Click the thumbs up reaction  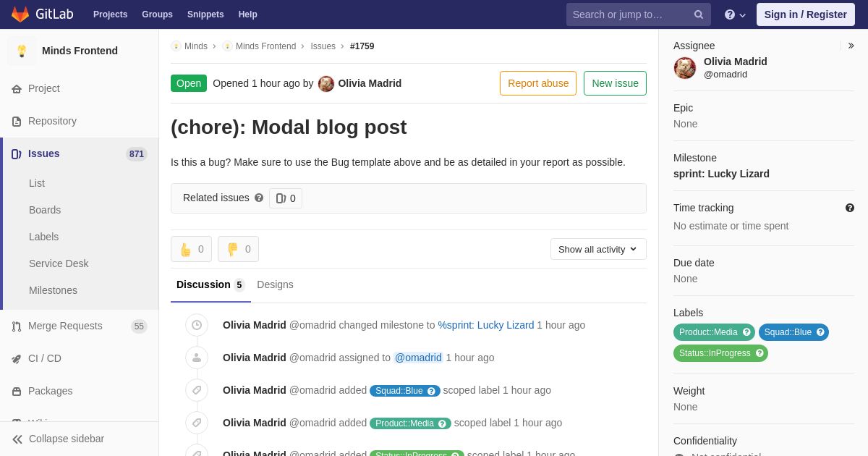191,249
